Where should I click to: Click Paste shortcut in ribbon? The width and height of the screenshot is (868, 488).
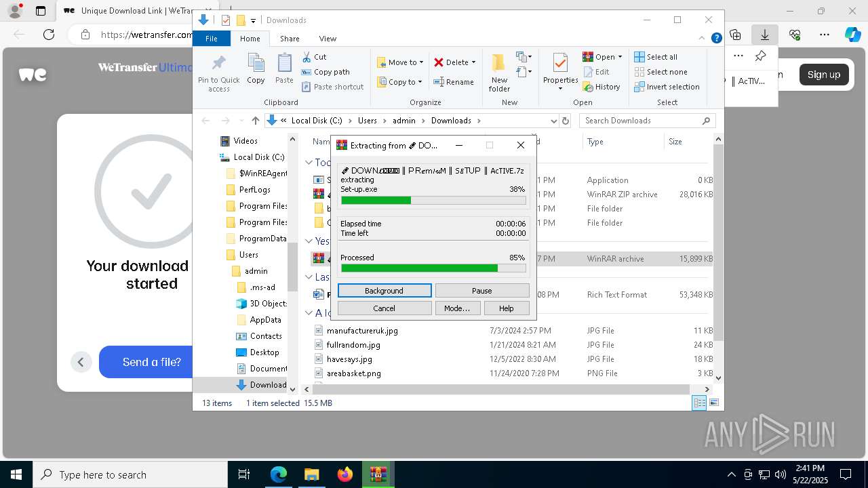[x=332, y=87]
